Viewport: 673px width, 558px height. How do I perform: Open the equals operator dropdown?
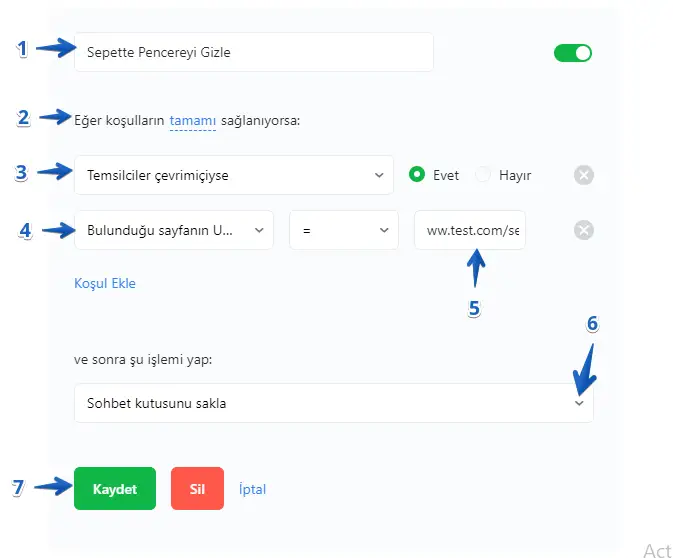coord(344,230)
